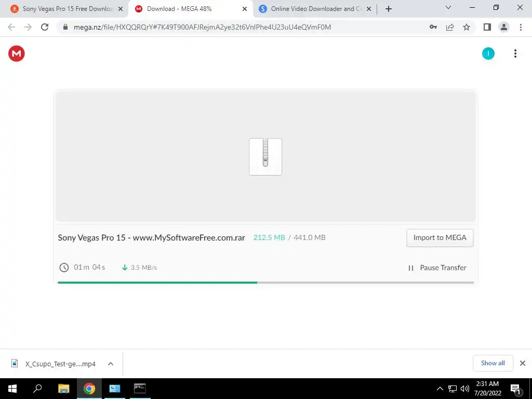Toggle the Chrome side panel
This screenshot has height=399, width=532.
pyautogui.click(x=487, y=27)
